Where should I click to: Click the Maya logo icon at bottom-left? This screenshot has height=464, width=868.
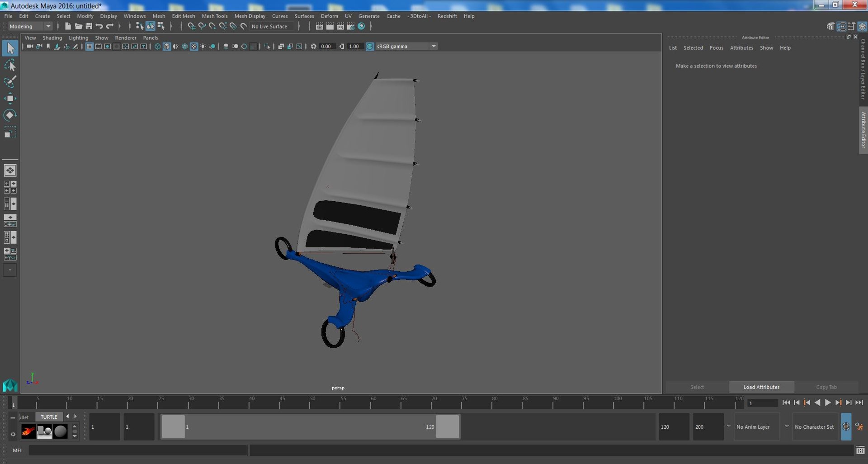10,385
